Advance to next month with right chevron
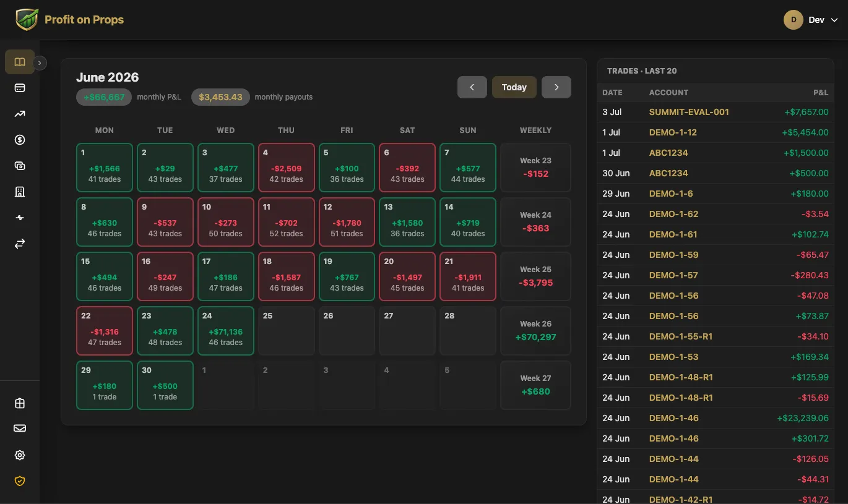 556,87
